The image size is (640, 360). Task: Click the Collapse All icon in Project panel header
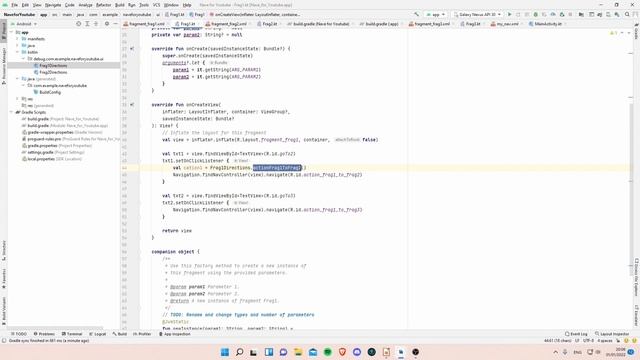(x=96, y=24)
